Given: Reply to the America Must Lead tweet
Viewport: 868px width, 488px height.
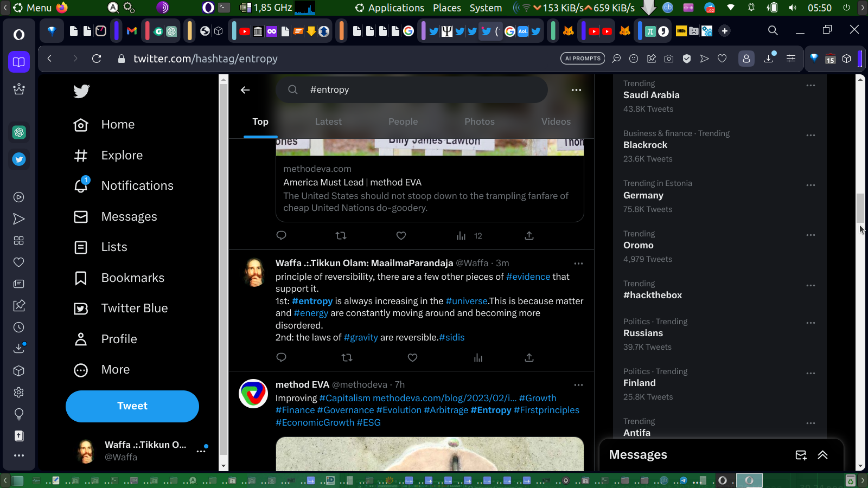Looking at the screenshot, I should (x=281, y=236).
